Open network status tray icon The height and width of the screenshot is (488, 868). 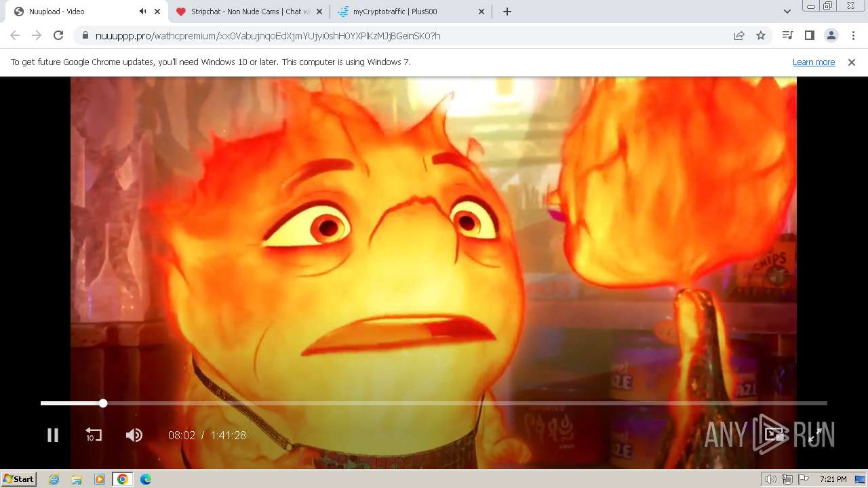click(x=787, y=479)
